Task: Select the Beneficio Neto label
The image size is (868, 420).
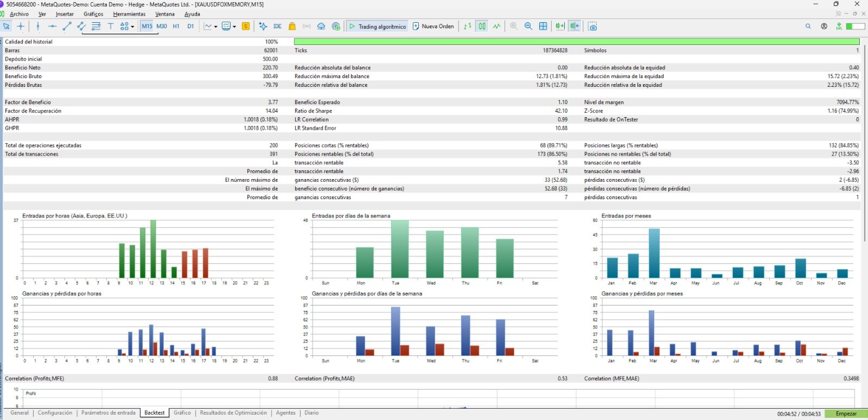Action: [23, 68]
